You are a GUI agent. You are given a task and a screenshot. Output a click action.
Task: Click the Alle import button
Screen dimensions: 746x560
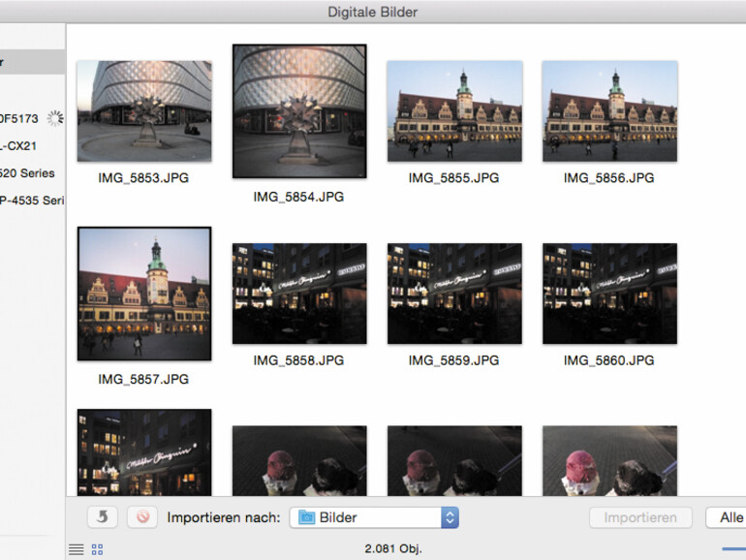tap(727, 517)
